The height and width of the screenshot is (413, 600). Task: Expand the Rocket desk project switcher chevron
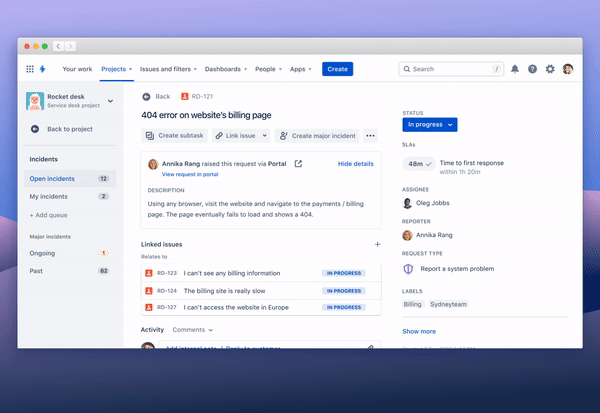[x=110, y=101]
